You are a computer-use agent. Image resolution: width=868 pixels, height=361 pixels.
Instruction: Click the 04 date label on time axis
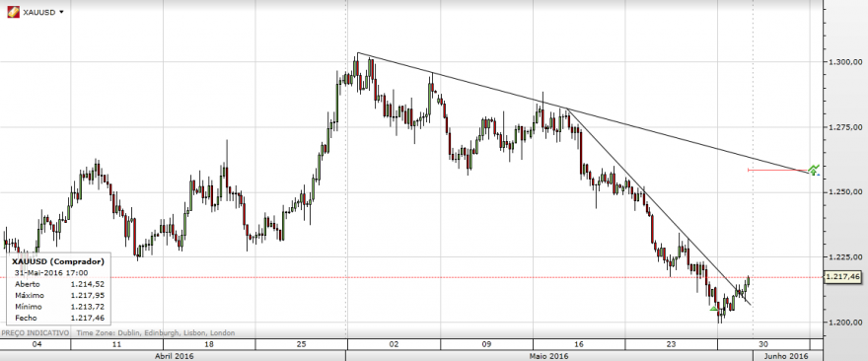click(x=37, y=344)
